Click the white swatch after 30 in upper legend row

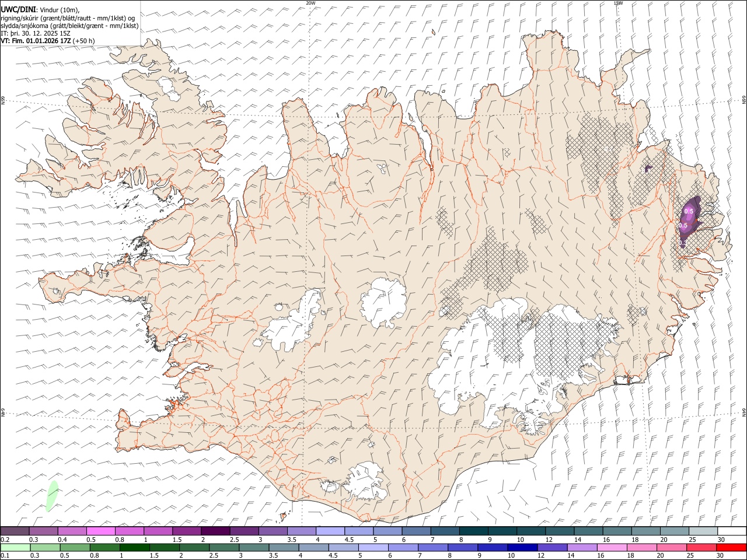click(732, 531)
